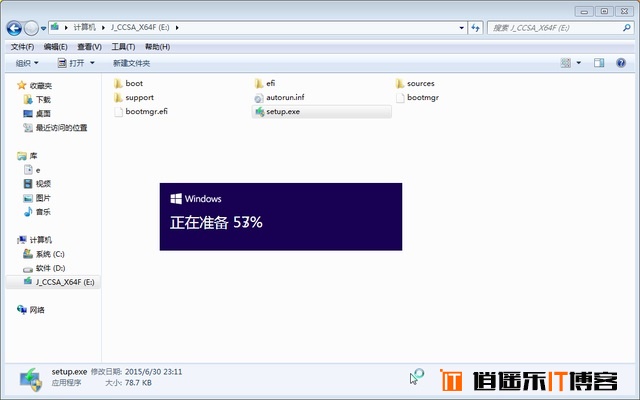Click the modified date 2015/6/30 23:11
The height and width of the screenshot is (400, 640).
[x=153, y=372]
